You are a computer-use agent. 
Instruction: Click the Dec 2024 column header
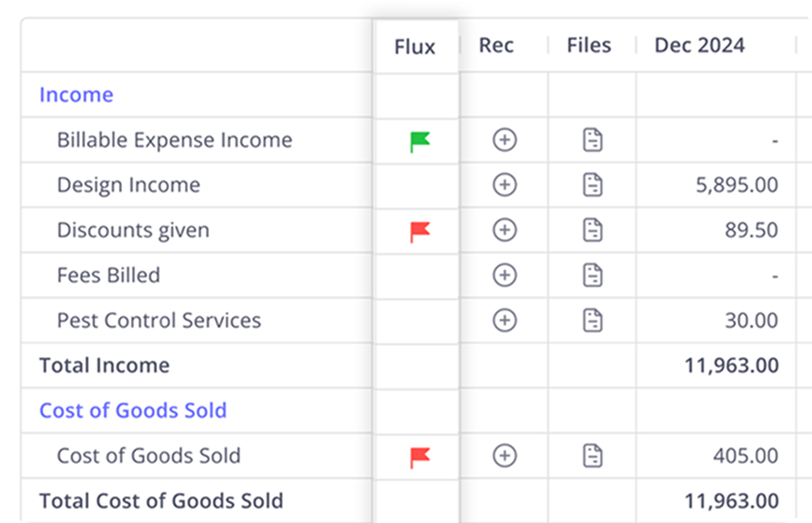pyautogui.click(x=699, y=45)
